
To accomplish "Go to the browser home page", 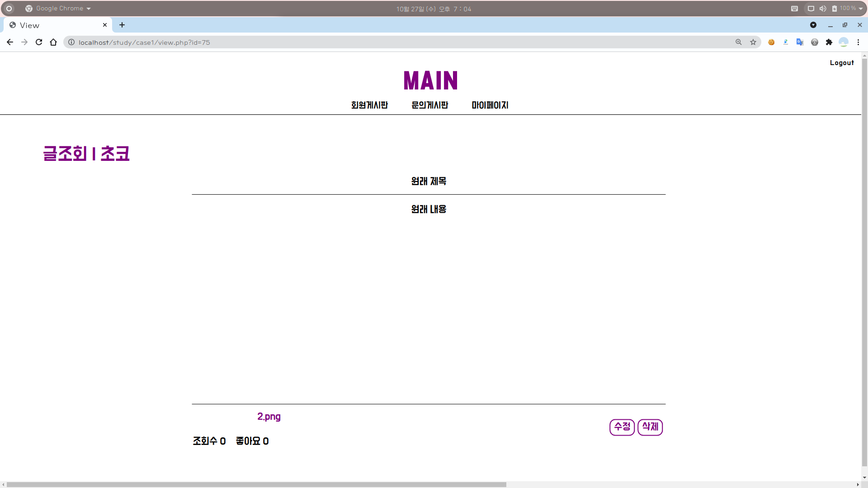I will pyautogui.click(x=53, y=42).
